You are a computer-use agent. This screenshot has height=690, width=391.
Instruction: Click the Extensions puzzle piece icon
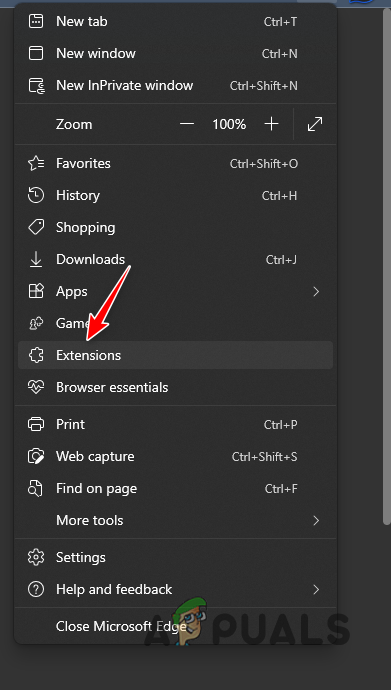tap(36, 355)
